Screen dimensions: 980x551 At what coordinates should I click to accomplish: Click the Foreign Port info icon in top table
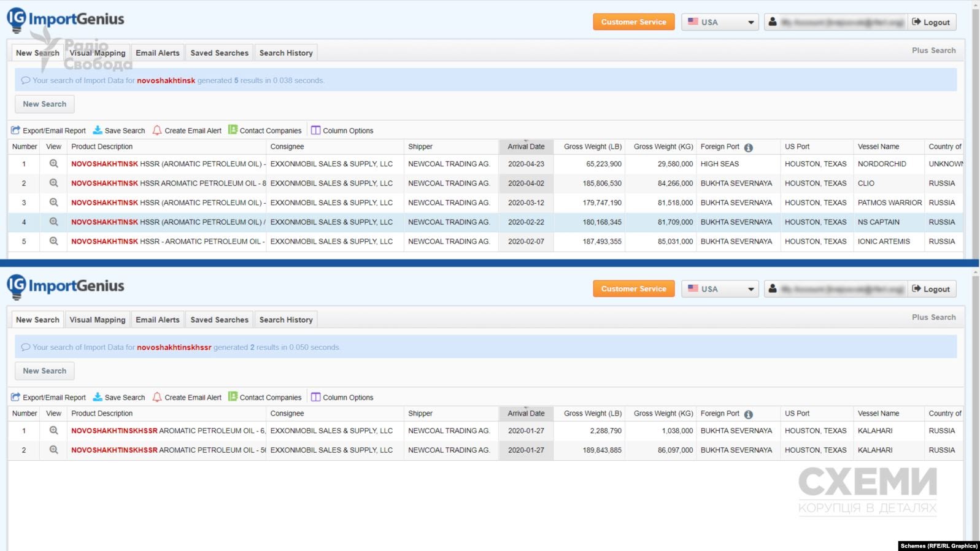pyautogui.click(x=748, y=147)
